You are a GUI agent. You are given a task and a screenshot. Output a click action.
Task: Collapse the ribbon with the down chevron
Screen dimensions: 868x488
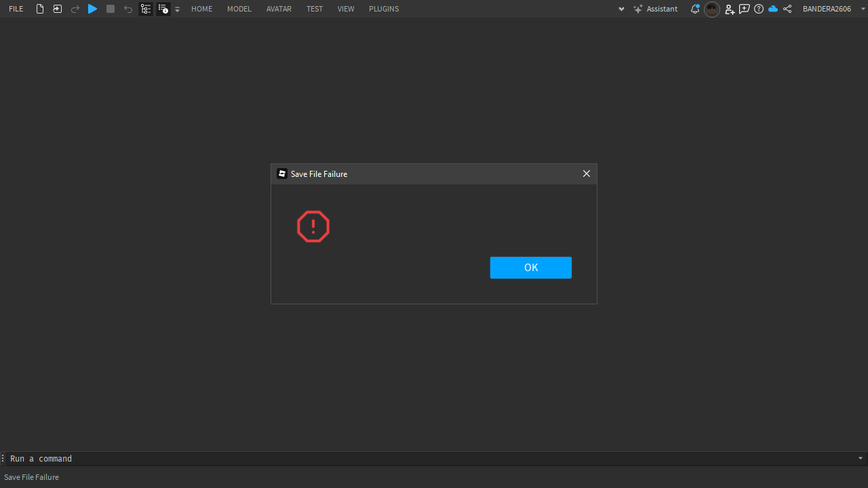tap(621, 9)
